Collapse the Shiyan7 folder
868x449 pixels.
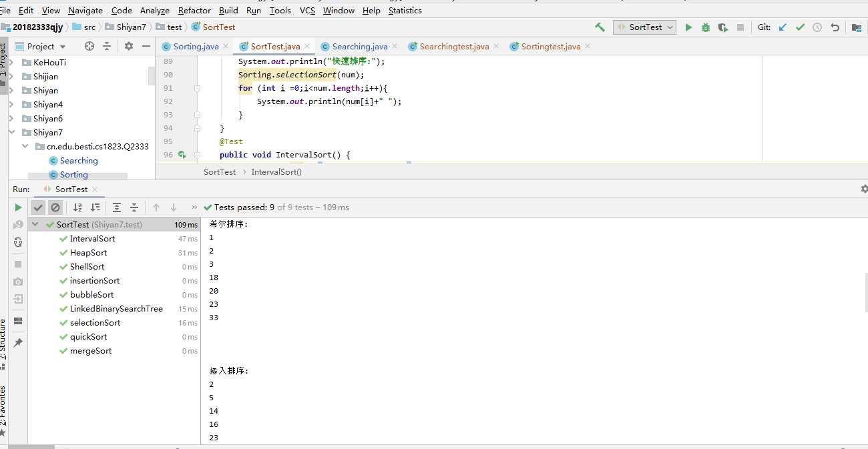coord(11,132)
